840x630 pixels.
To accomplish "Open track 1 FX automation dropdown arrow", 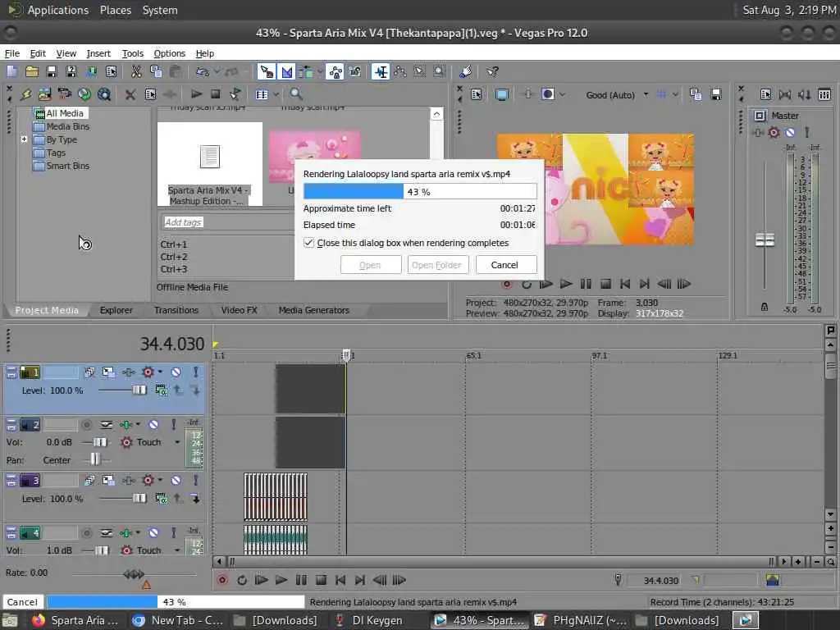I will pyautogui.click(x=160, y=372).
